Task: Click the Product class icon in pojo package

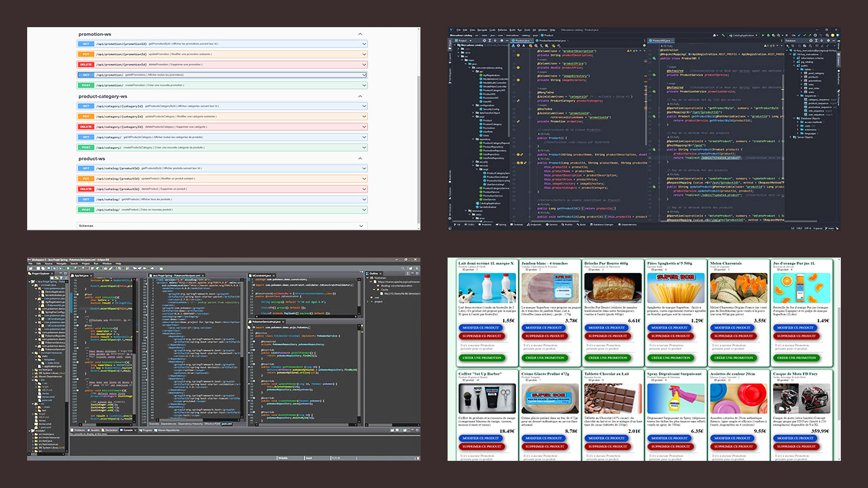Action: point(481,120)
